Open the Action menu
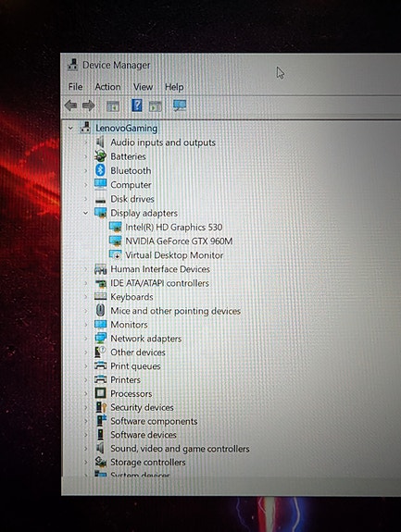The image size is (401, 532). coord(107,87)
